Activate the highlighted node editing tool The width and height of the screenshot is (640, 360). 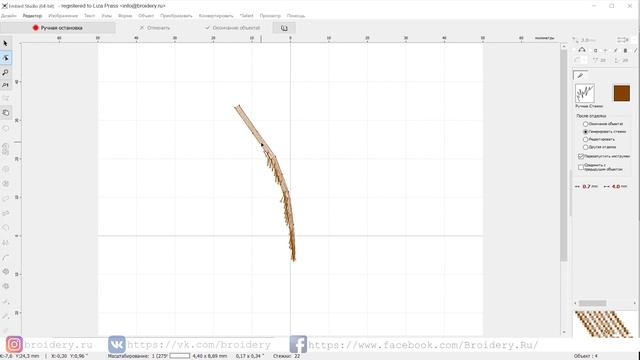point(6,58)
